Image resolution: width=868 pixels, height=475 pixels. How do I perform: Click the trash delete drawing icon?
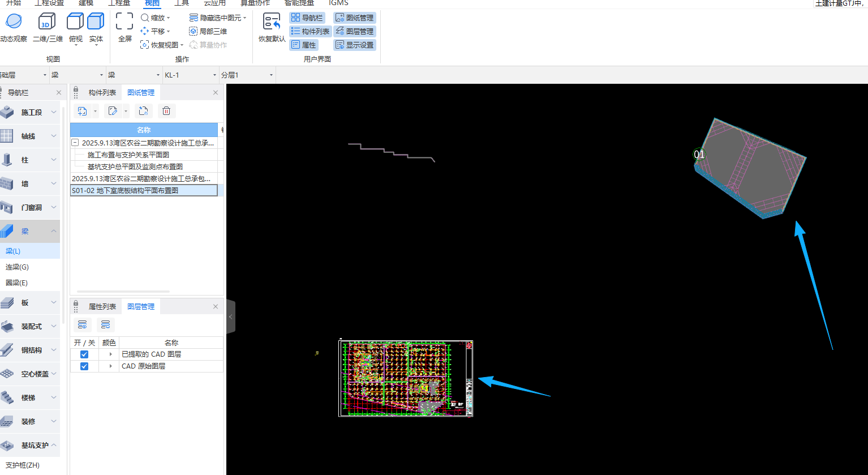(166, 111)
